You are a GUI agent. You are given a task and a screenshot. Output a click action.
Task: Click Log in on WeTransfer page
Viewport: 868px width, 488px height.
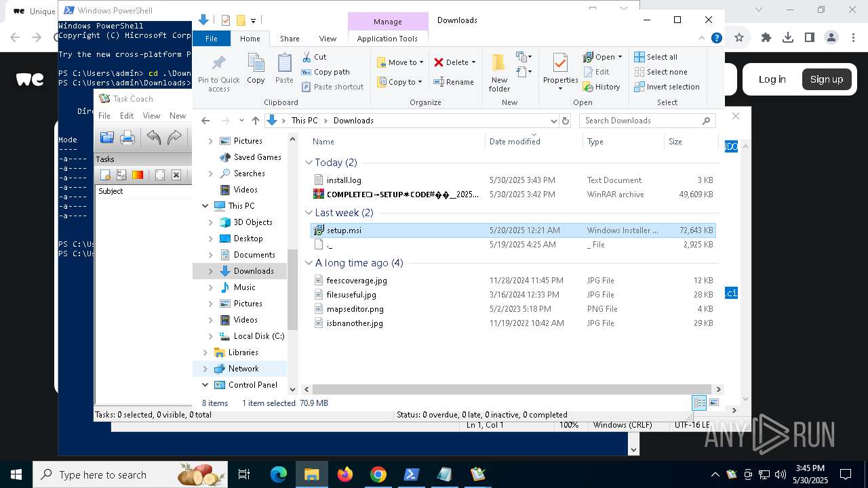tap(772, 79)
